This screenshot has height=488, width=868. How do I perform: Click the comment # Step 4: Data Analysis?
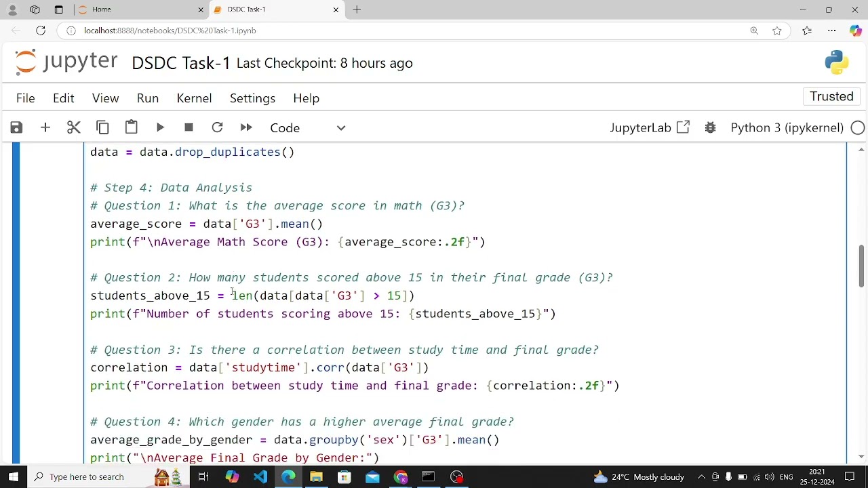(x=171, y=188)
